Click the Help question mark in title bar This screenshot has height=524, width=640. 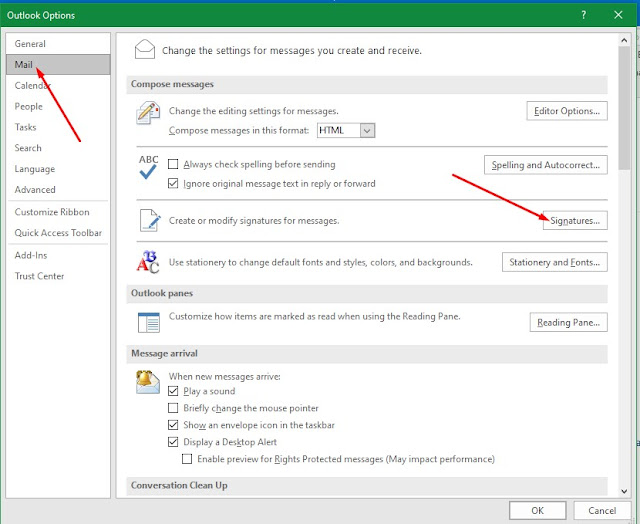(x=583, y=15)
